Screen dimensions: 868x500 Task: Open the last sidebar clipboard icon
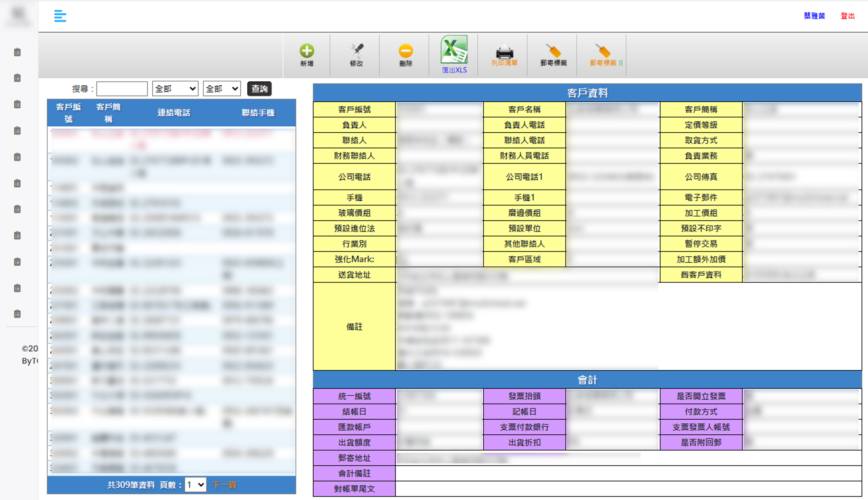[x=17, y=314]
